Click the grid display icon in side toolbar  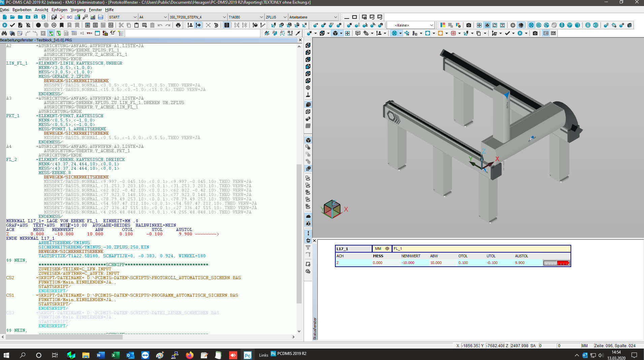click(308, 126)
